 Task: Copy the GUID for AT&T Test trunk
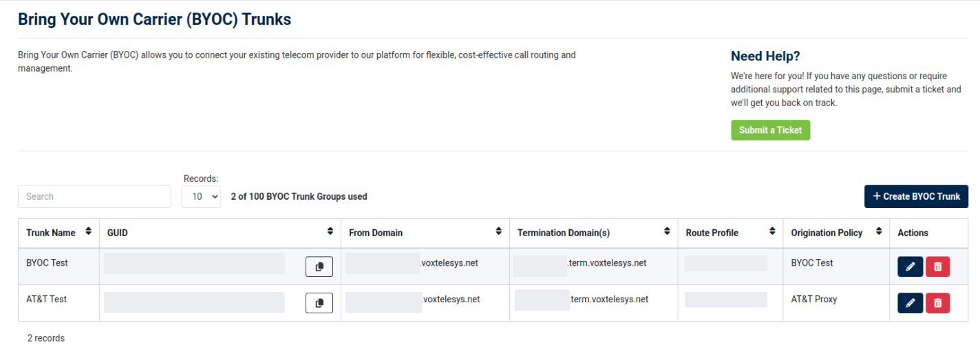click(319, 303)
